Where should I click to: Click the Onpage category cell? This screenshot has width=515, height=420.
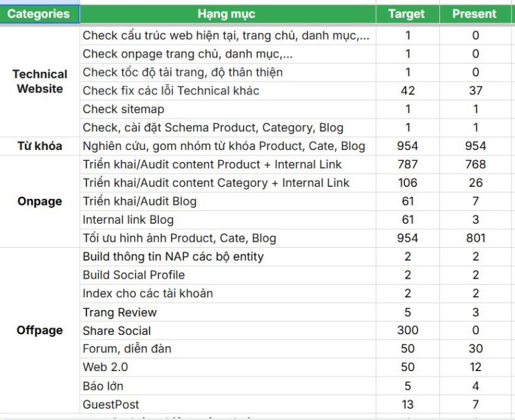pyautogui.click(x=40, y=202)
